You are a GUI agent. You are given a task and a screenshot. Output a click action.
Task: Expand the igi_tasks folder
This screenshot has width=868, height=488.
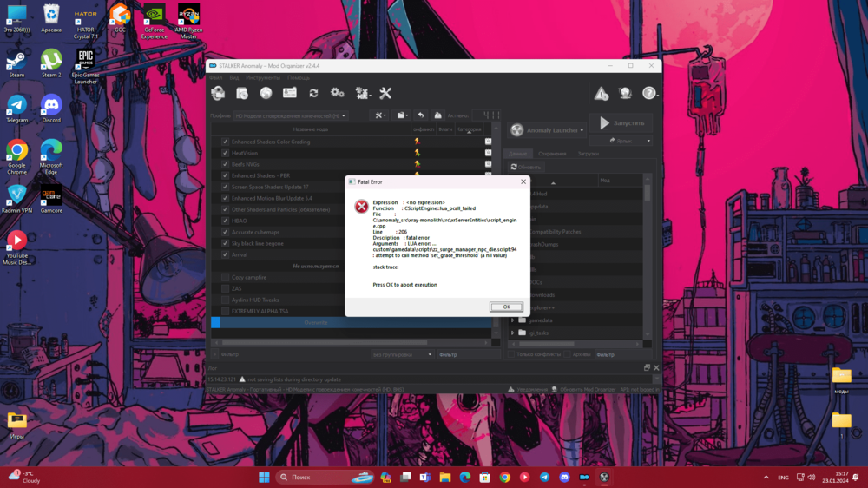pos(513,333)
